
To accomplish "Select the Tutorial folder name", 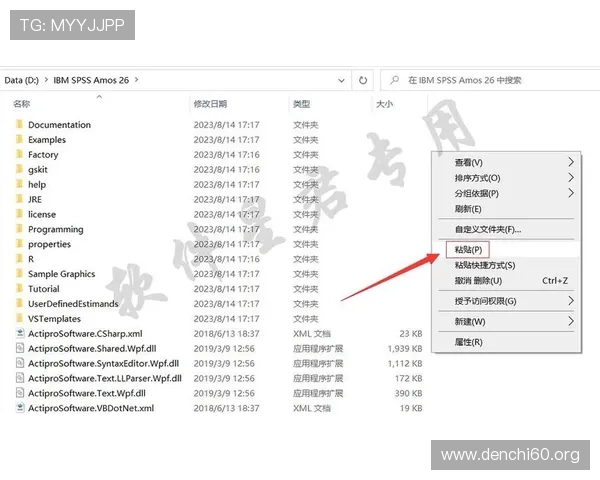I will (x=44, y=289).
